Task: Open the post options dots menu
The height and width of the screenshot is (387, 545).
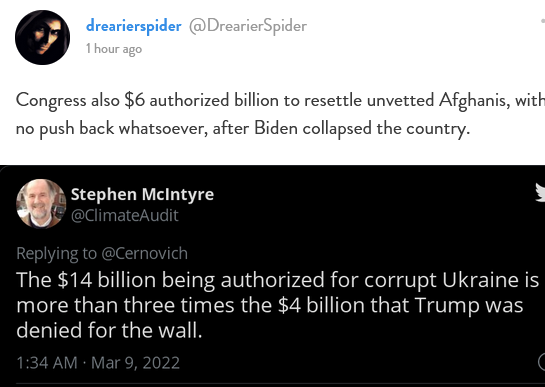Action: [543, 21]
